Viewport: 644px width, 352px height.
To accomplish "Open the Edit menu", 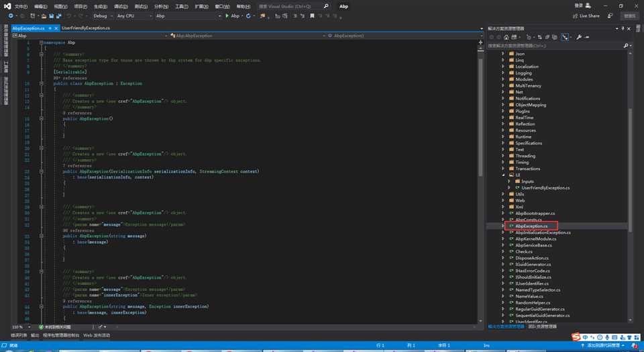I will click(41, 6).
